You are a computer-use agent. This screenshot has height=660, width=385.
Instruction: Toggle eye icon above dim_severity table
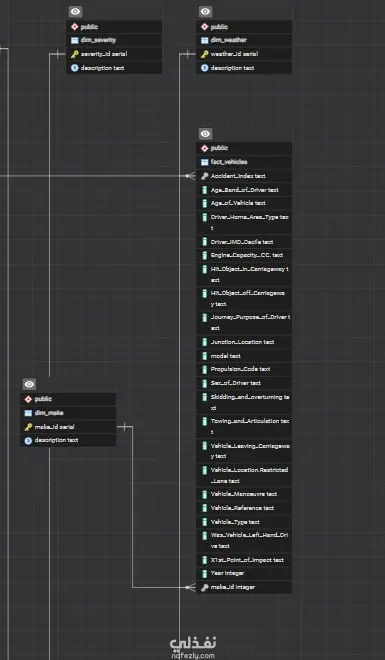[75, 12]
